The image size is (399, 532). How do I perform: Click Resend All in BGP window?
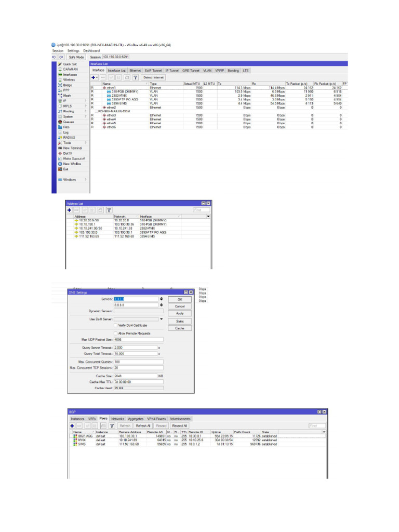pyautogui.click(x=179, y=426)
